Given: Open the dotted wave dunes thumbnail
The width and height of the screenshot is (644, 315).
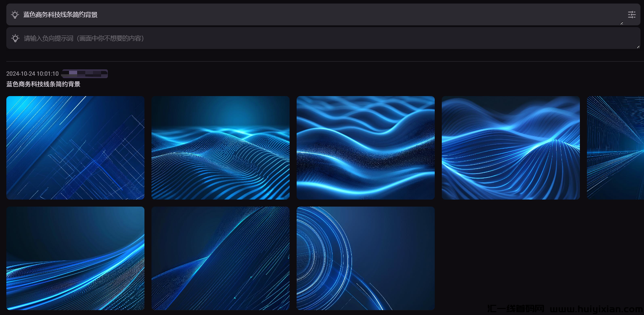Looking at the screenshot, I should (221, 148).
